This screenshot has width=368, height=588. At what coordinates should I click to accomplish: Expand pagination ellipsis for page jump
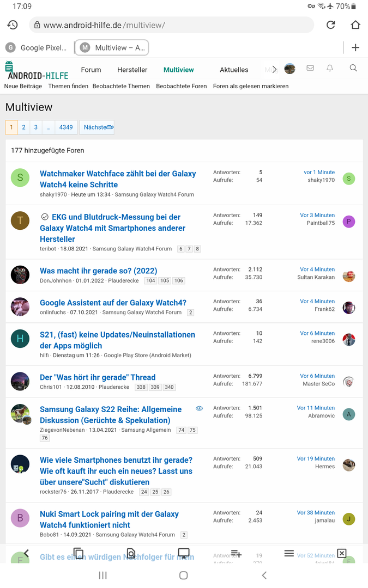(x=49, y=127)
